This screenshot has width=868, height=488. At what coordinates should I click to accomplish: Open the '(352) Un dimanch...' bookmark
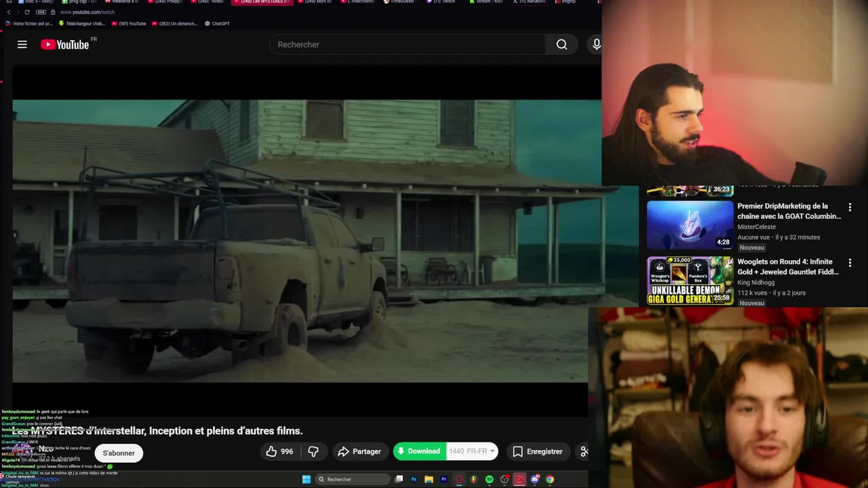click(x=175, y=23)
